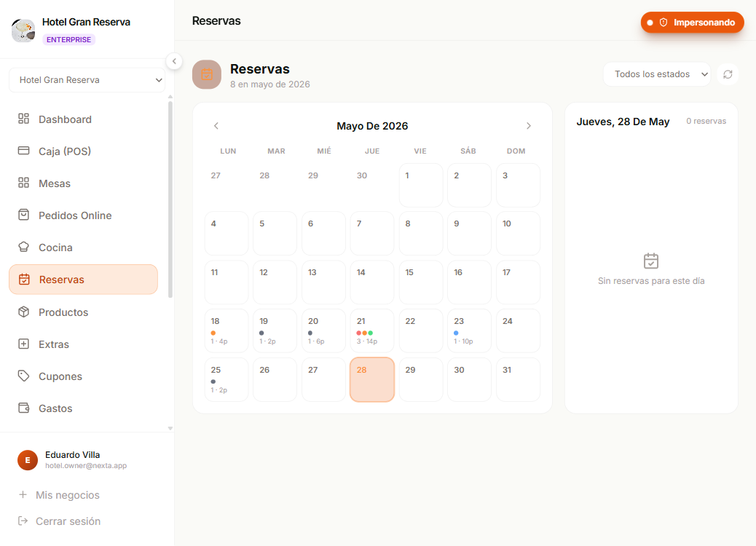Viewport: 756px width, 546px height.
Task: Open the Caja (POS) menu item
Action: (x=84, y=151)
